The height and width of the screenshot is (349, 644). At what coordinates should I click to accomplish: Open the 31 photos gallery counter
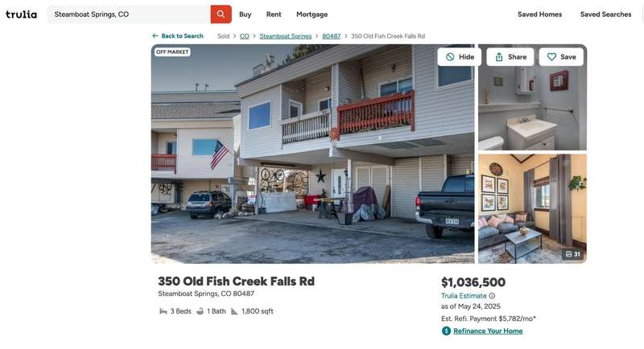573,254
